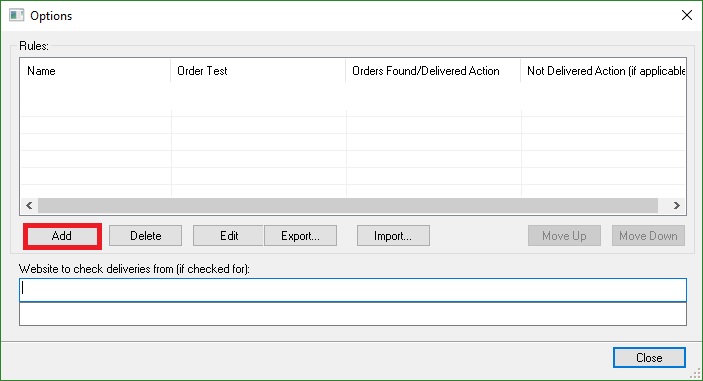Click the left scroll arrow of the rules list
This screenshot has height=381, width=703.
coord(29,205)
